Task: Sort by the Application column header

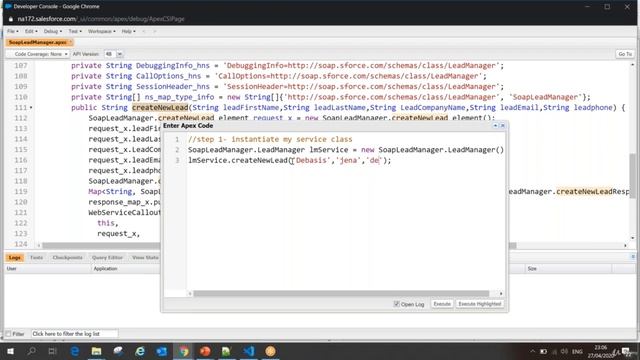Action: pyautogui.click(x=126, y=269)
